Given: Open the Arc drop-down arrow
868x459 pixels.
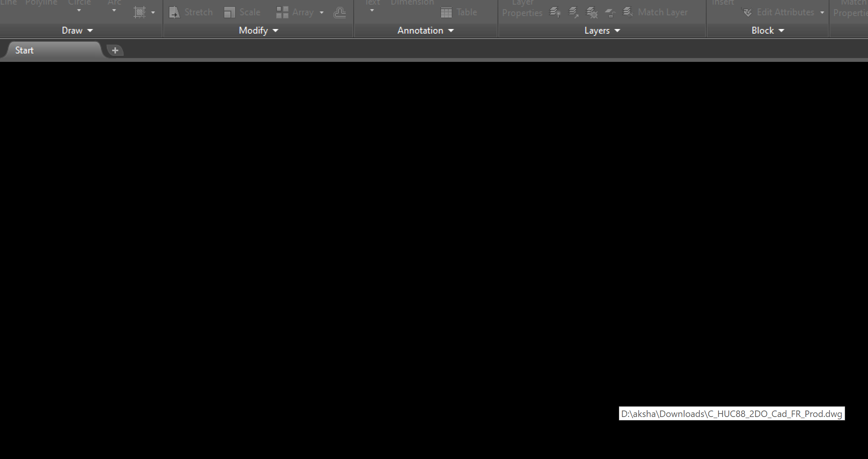Looking at the screenshot, I should (x=113, y=10).
